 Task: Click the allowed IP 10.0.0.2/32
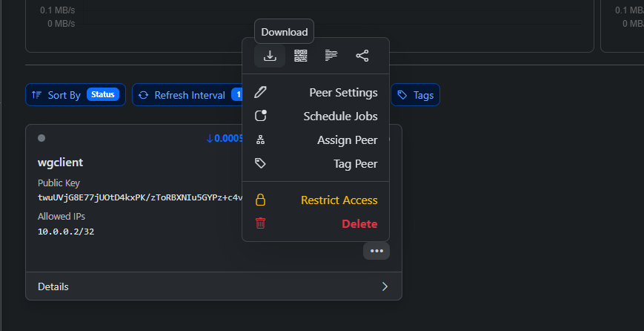tap(66, 232)
